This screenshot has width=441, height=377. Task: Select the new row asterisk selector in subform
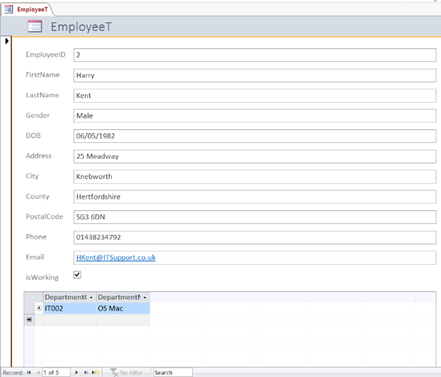(29, 320)
